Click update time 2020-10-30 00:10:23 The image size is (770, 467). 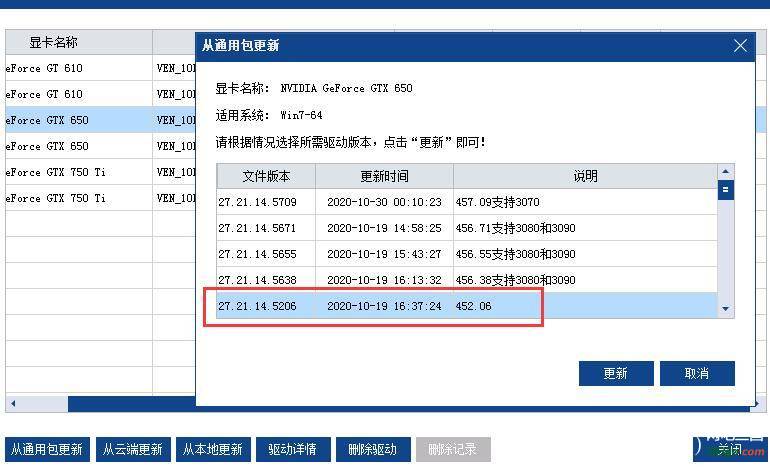click(x=384, y=202)
